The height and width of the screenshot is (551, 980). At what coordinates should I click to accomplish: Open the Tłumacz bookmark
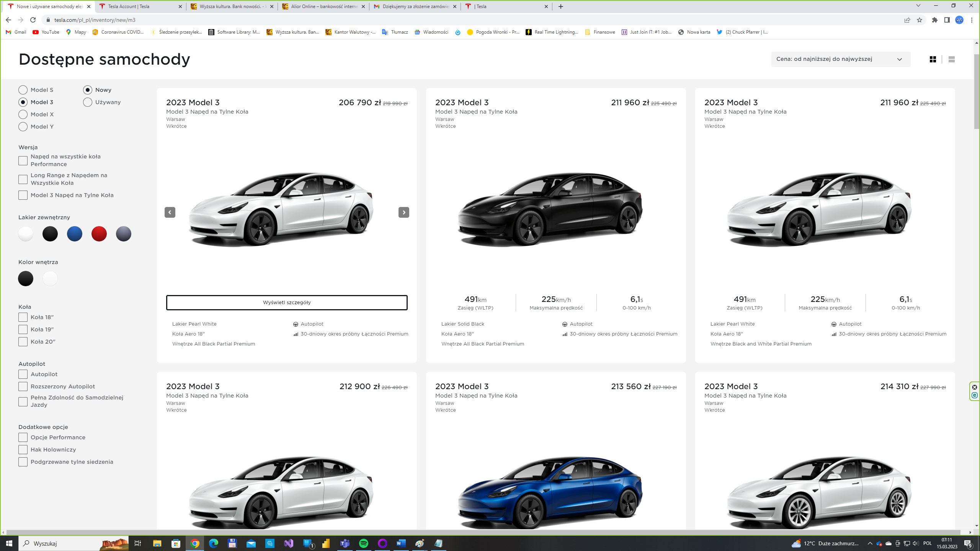[395, 32]
